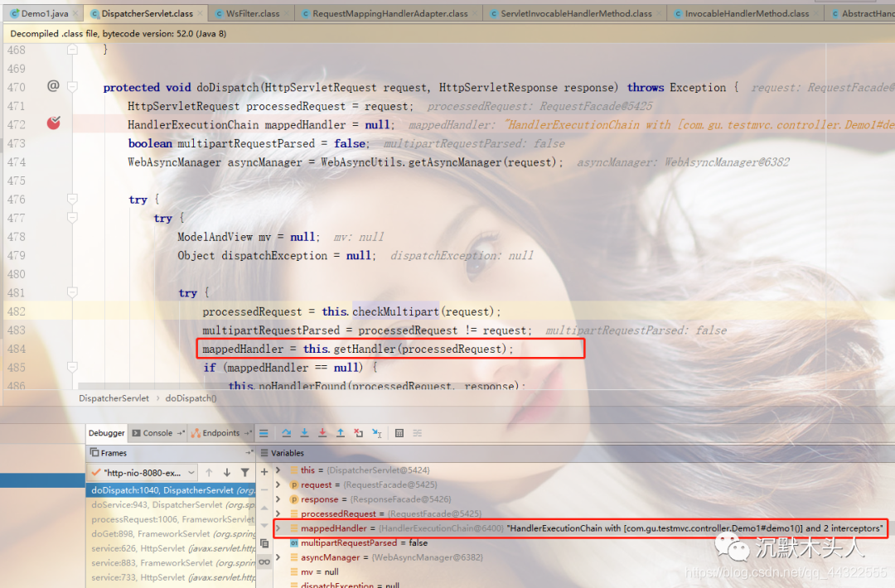Image resolution: width=895 pixels, height=588 pixels.
Task: Click Show Execution Point icon
Action: point(264,433)
